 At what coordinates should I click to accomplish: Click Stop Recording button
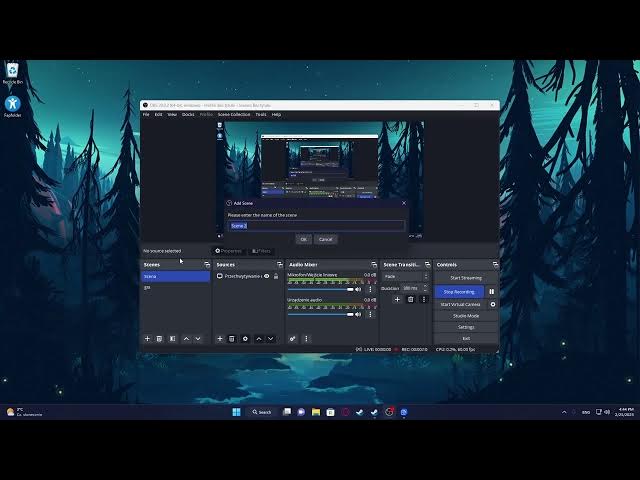(x=459, y=292)
